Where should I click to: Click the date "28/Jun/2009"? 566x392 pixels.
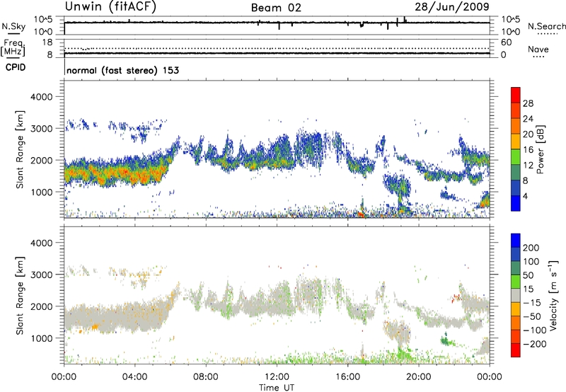452,6
